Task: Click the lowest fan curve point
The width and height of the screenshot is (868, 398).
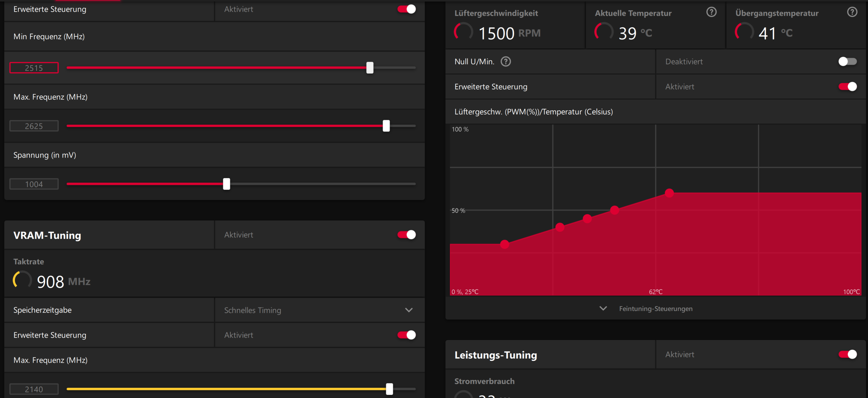Action: tap(505, 244)
